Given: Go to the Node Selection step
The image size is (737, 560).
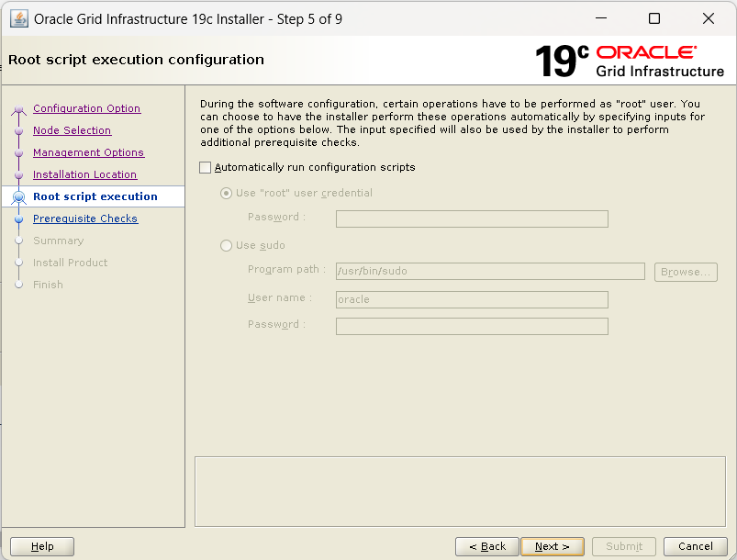Looking at the screenshot, I should [72, 130].
